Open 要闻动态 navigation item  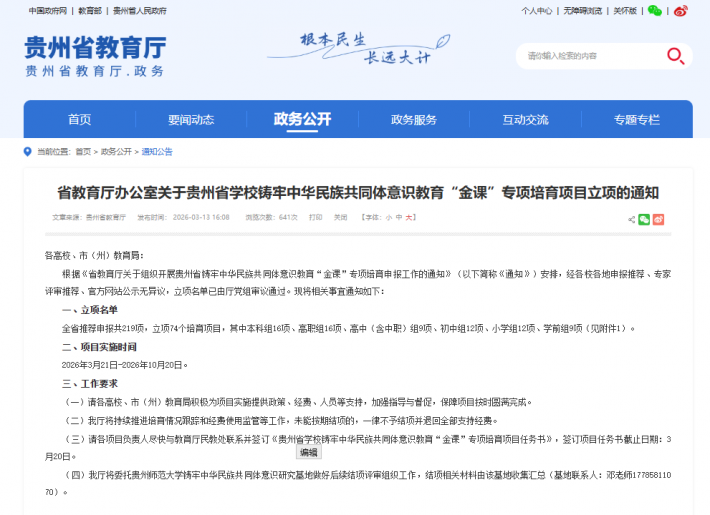190,119
